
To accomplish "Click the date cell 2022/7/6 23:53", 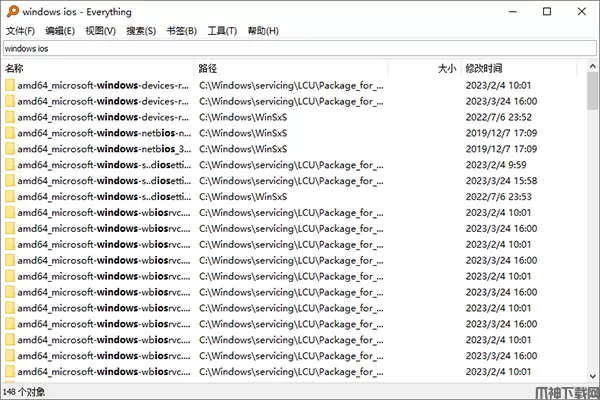I will coord(499,196).
